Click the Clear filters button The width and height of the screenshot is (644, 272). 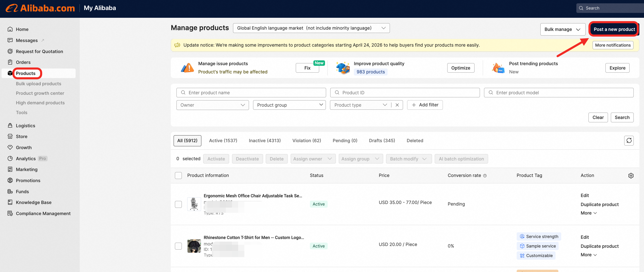tap(598, 117)
